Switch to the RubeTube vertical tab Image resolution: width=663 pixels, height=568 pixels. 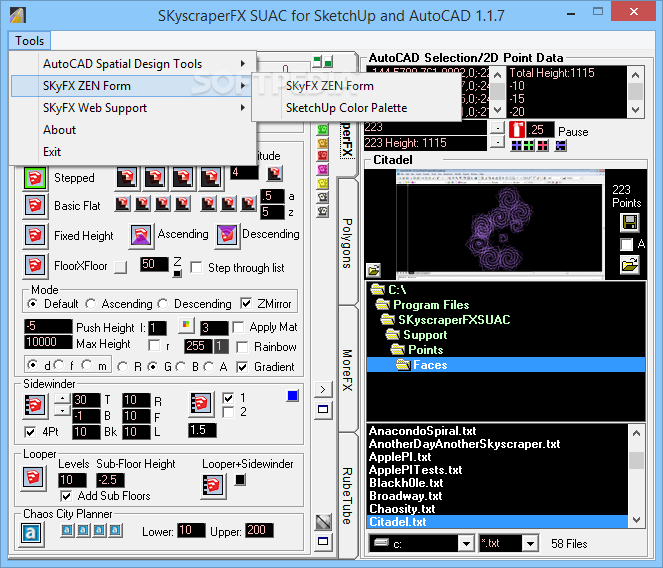point(347,496)
